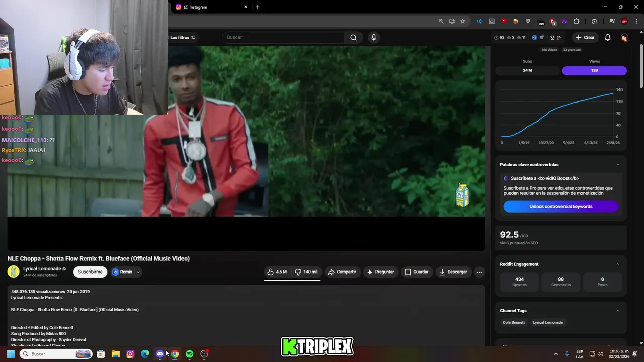Click the vidIQ blue logo icon in the header
The width and height of the screenshot is (644, 362).
pos(534,38)
